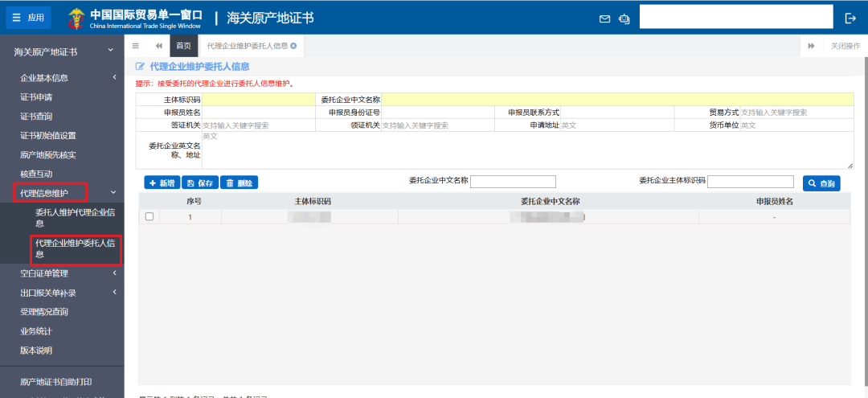This screenshot has width=868, height=398.
Task: Click the edit icon beside page title
Action: [140, 67]
